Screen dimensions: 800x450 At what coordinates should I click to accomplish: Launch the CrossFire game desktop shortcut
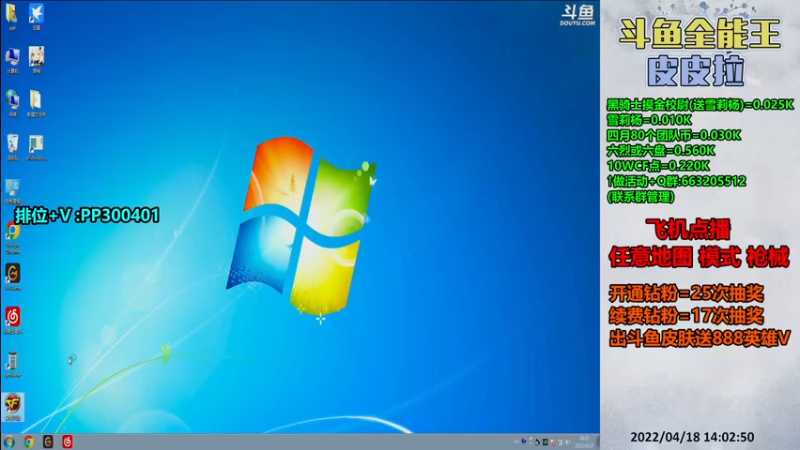tap(13, 407)
